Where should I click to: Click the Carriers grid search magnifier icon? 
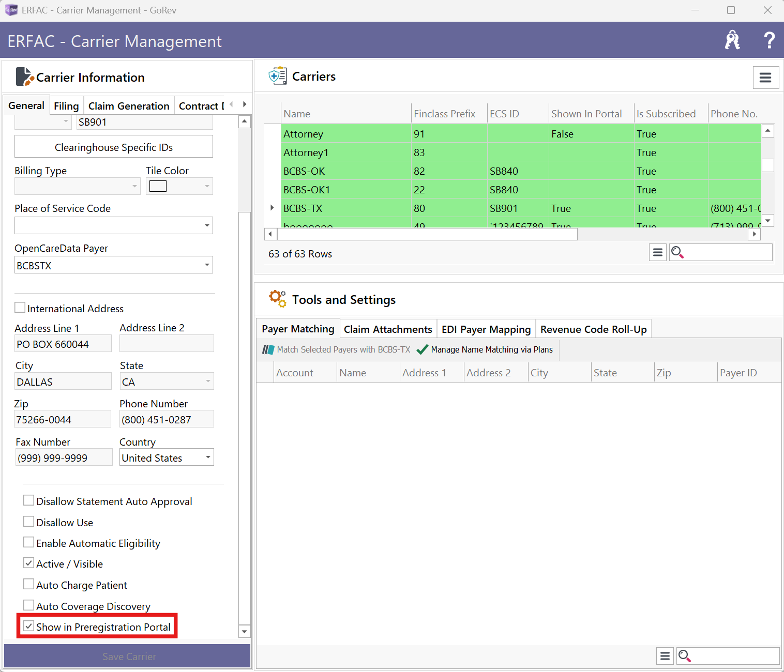677,252
